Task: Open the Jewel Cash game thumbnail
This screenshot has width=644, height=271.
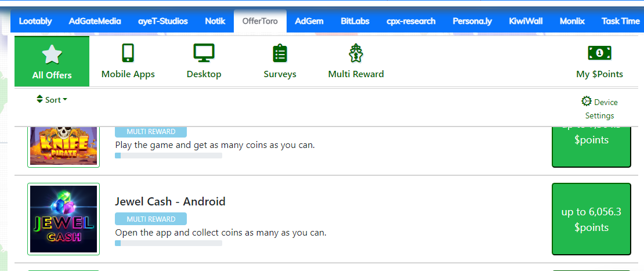Action: (64, 219)
